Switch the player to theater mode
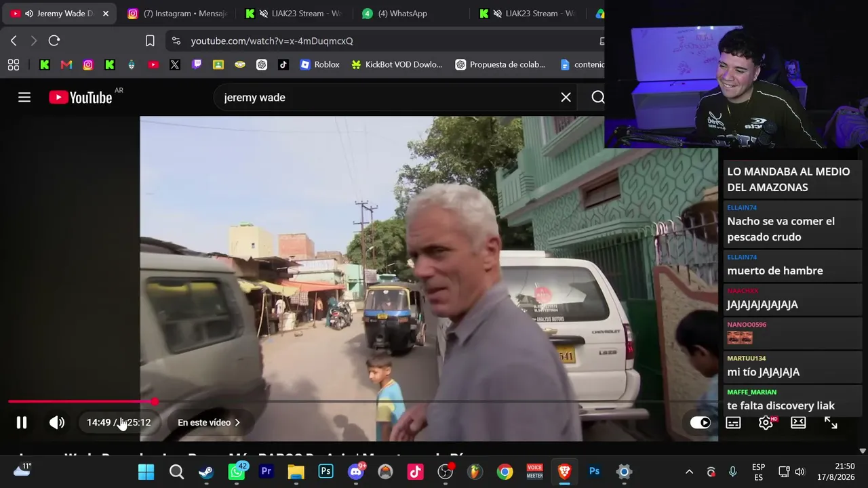 pyautogui.click(x=798, y=422)
